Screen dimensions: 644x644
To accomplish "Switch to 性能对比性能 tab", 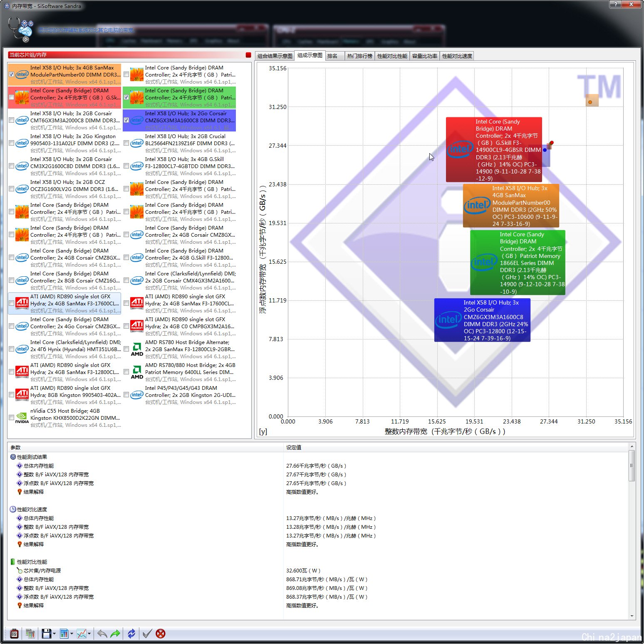I will [x=392, y=56].
